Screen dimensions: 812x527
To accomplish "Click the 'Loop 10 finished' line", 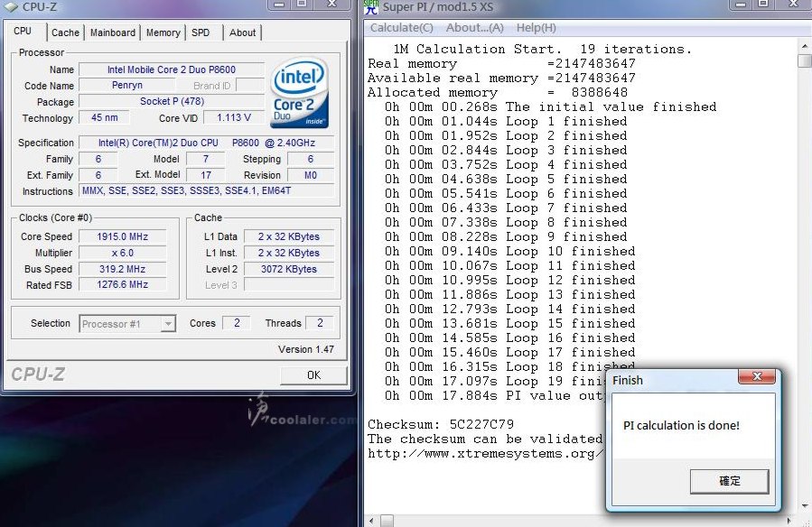I will (510, 252).
